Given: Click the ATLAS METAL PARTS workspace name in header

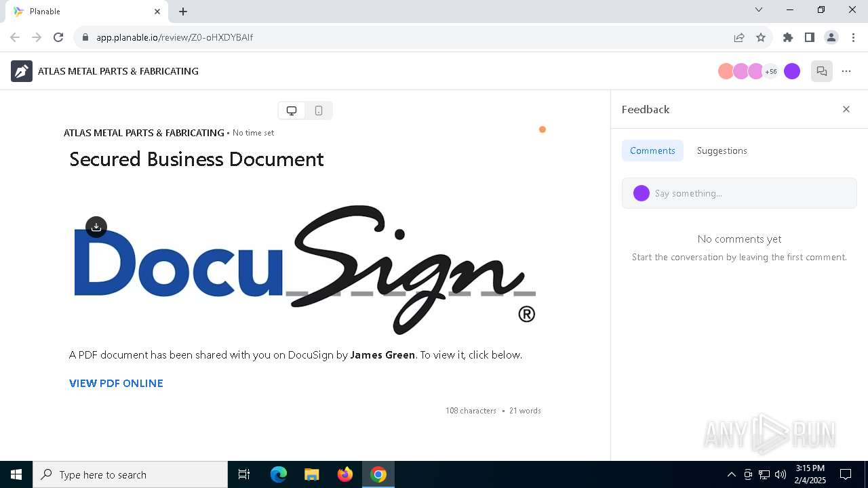Looking at the screenshot, I should coord(118,71).
